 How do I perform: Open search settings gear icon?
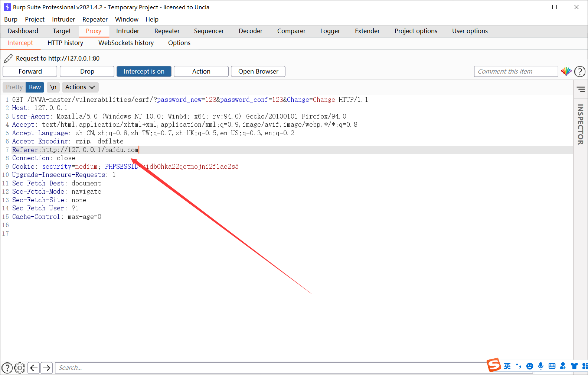20,368
